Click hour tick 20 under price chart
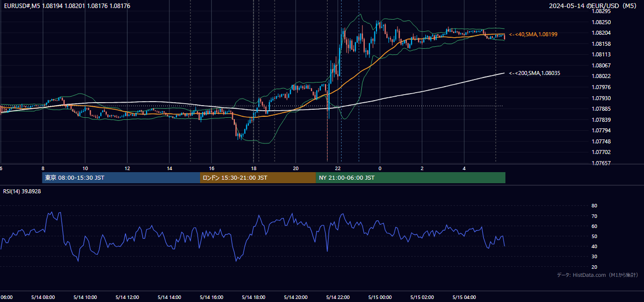 (x=296, y=168)
